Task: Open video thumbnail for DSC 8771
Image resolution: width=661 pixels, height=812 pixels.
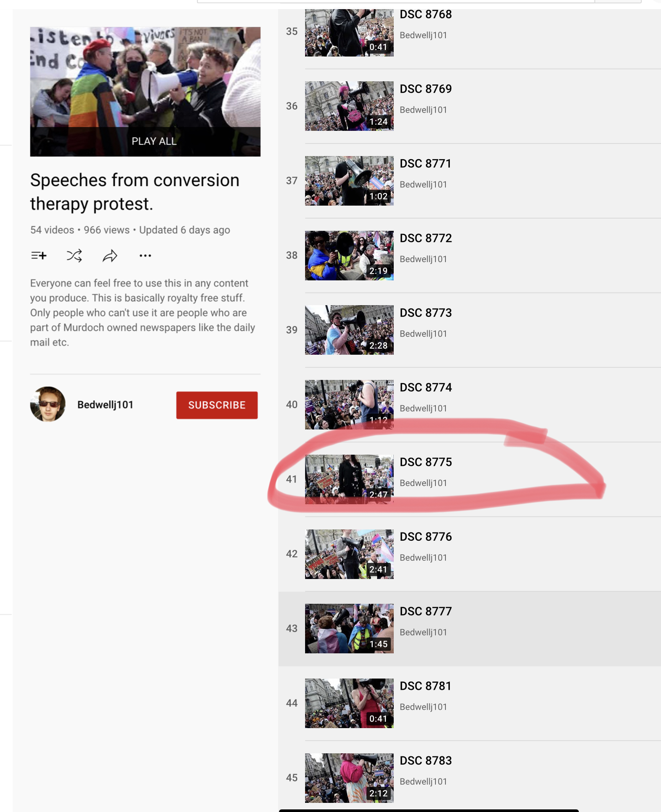Action: tap(349, 181)
